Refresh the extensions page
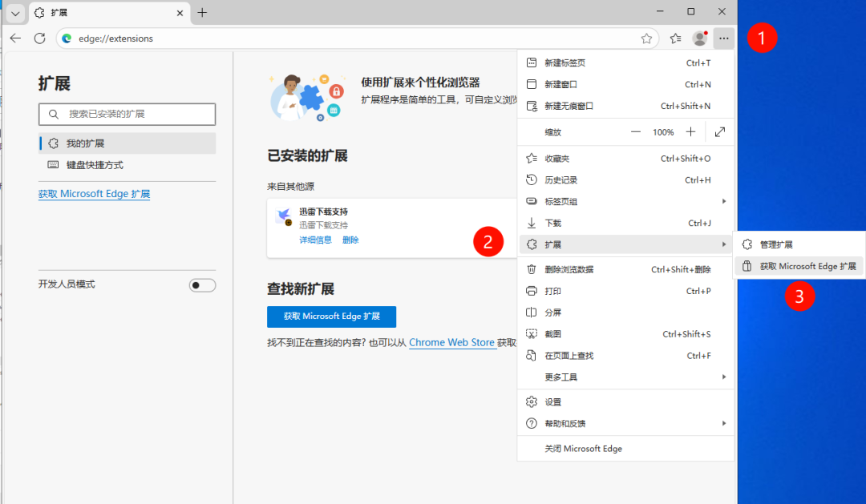 40,38
